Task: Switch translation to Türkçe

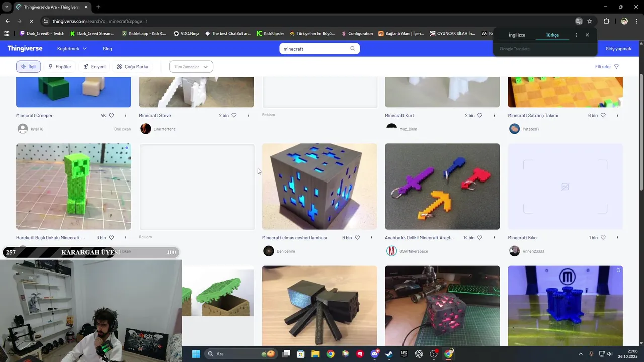Action: (552, 35)
